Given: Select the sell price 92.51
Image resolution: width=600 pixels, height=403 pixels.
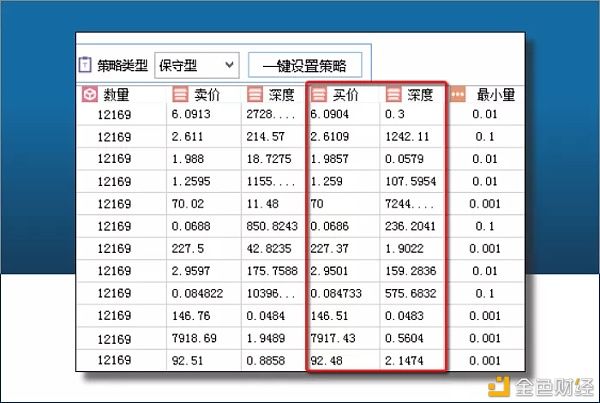Looking at the screenshot, I should (188, 361).
